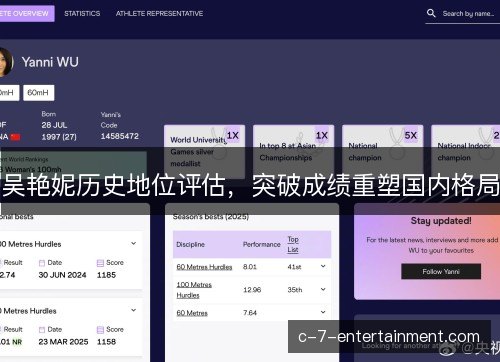This screenshot has width=500, height=362.
Task: Click the China flag icon
Action: coord(15,137)
